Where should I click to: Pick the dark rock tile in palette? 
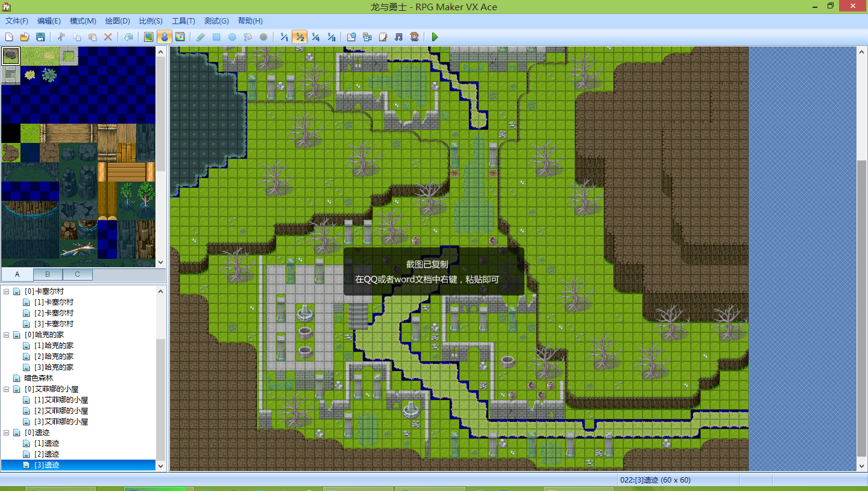click(11, 56)
